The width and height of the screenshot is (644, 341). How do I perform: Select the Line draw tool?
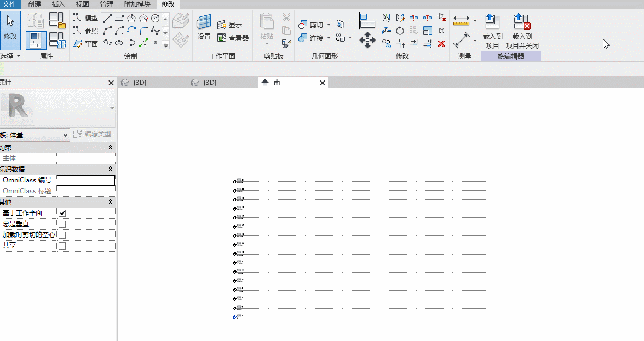click(107, 19)
